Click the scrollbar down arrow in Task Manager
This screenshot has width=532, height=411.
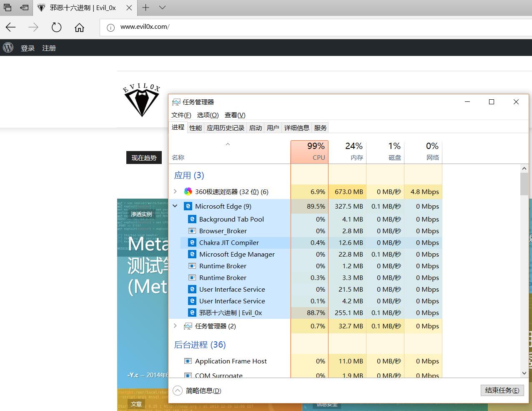(x=524, y=373)
